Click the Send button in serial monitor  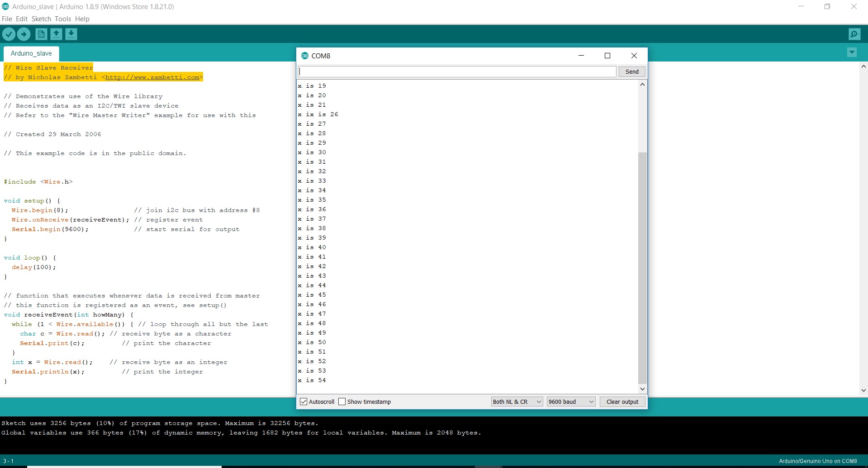[632, 71]
